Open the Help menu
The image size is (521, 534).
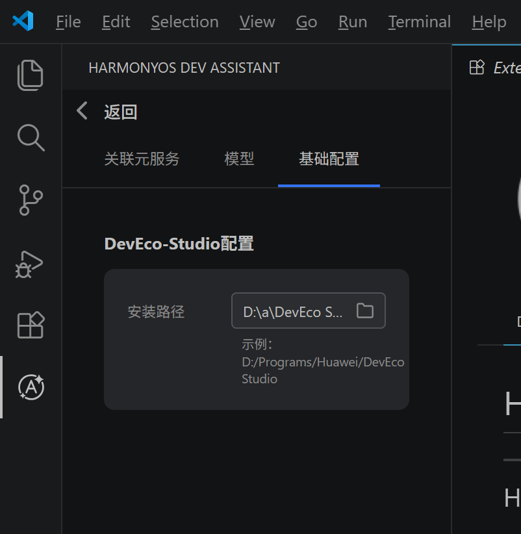pyautogui.click(x=489, y=22)
